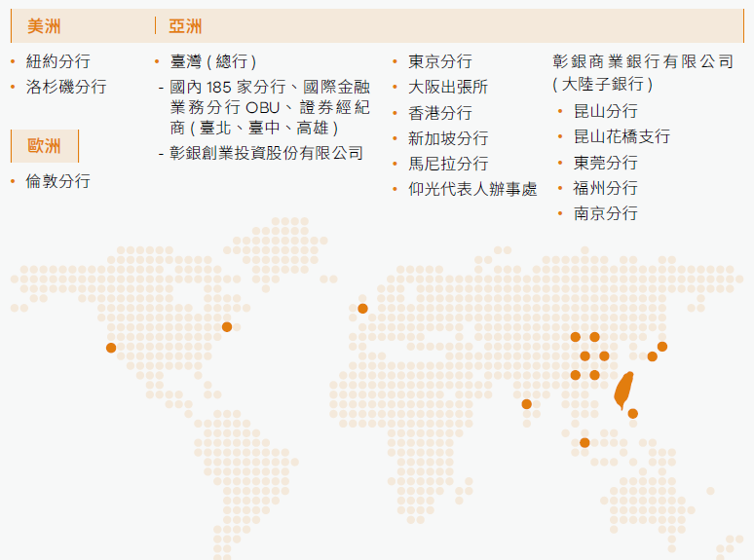
Task: Click the Manila marker dot below Taiwan
Action: pyautogui.click(x=633, y=413)
